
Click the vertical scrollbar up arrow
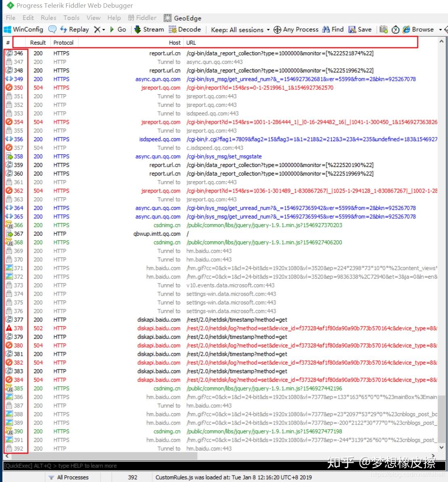point(441,41)
